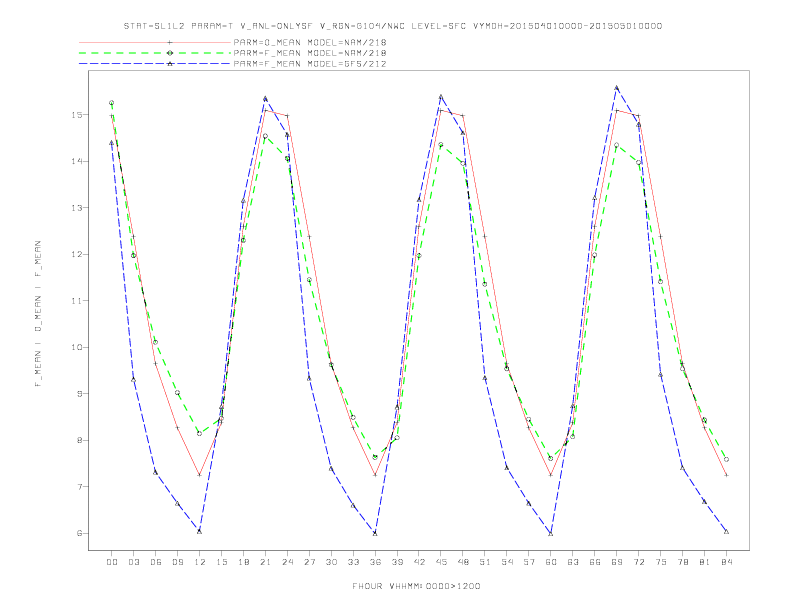Viewport: 792px width, 612px height.
Task: Click x-axis tick label 00
Action: (x=112, y=562)
